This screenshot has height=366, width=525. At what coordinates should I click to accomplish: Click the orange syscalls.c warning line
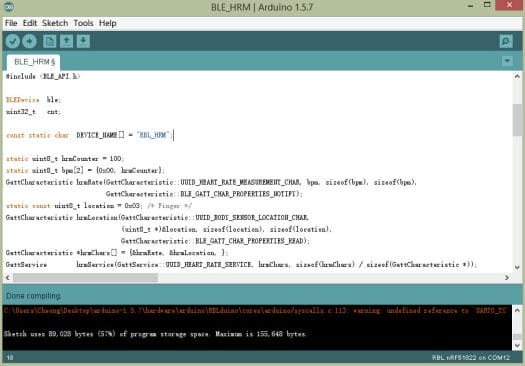point(256,311)
